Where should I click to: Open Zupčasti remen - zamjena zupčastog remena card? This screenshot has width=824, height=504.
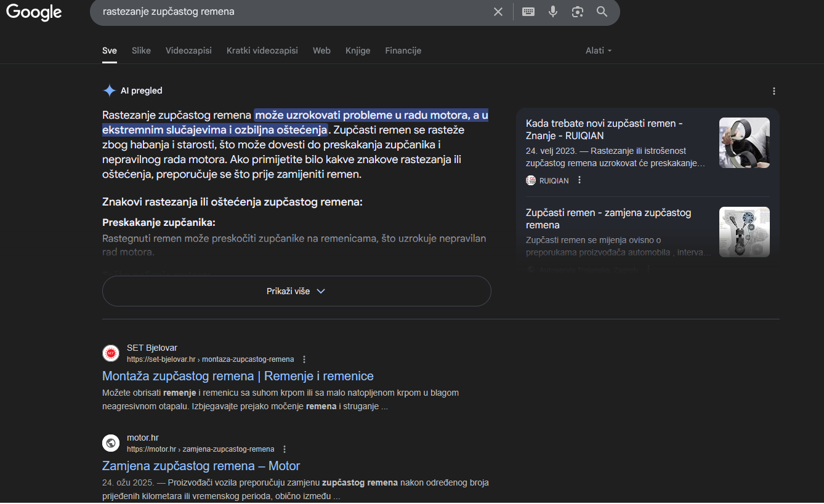608,218
